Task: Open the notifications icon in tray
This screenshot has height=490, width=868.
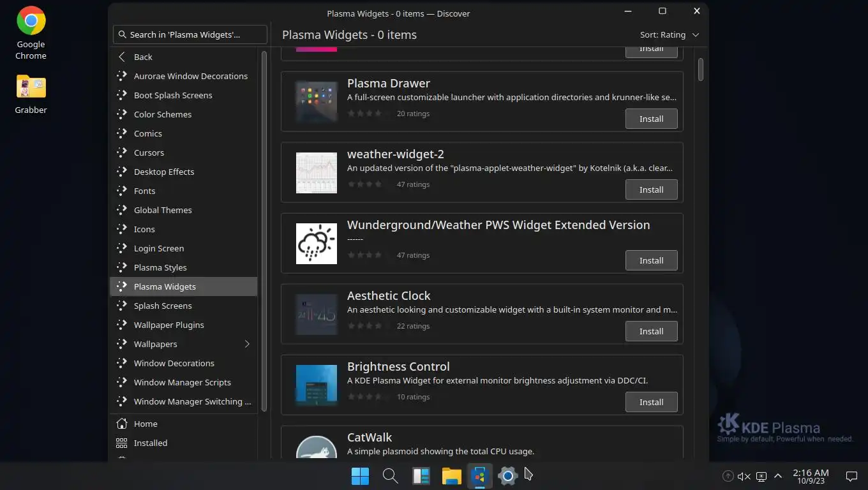Action: pyautogui.click(x=851, y=476)
